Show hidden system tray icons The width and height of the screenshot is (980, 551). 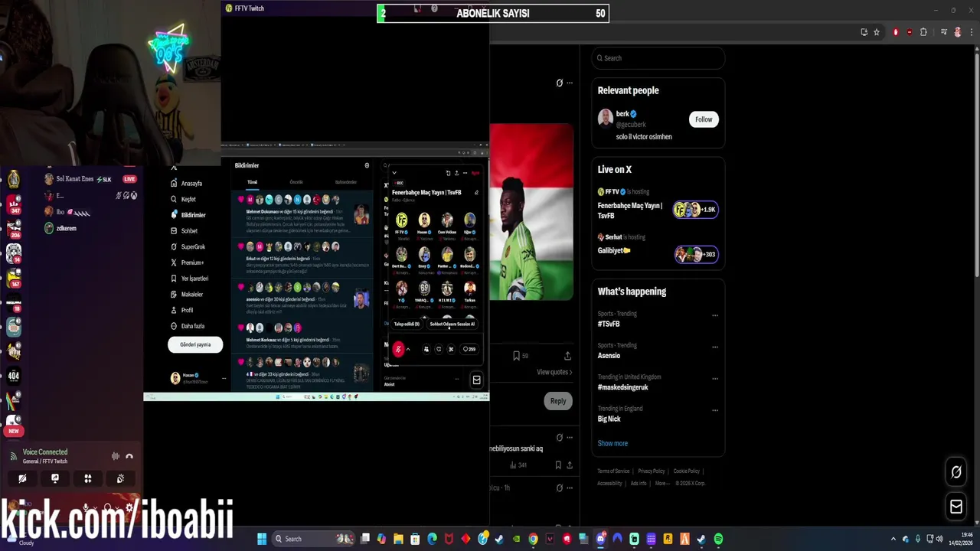[x=893, y=539]
